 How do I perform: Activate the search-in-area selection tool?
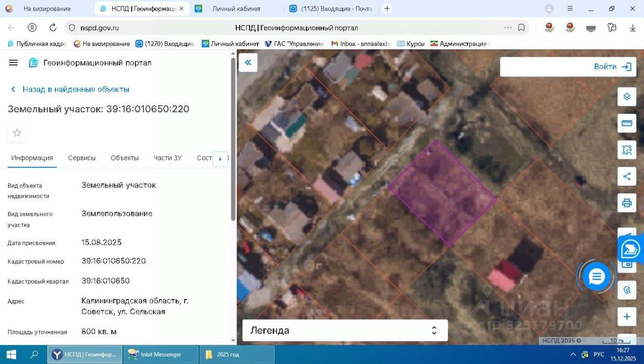click(x=627, y=150)
